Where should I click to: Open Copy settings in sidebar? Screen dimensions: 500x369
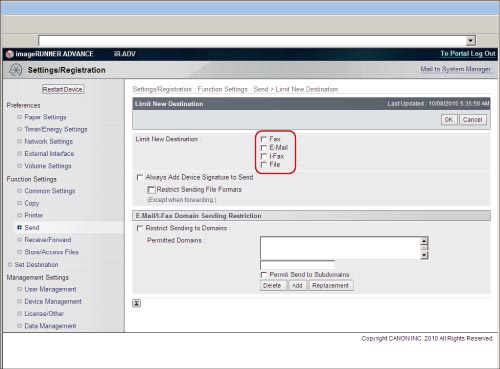click(32, 203)
